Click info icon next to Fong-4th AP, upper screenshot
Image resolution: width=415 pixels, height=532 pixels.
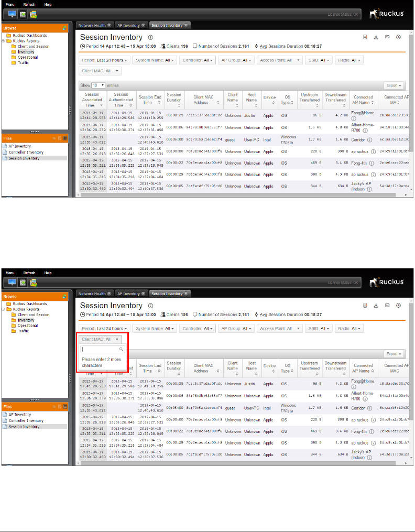(x=372, y=163)
